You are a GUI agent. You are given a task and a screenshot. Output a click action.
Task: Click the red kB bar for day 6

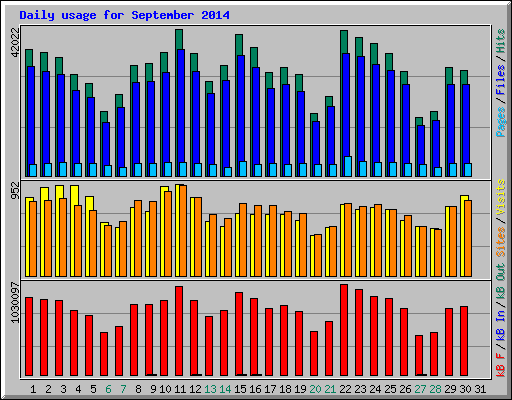[x=104, y=354]
